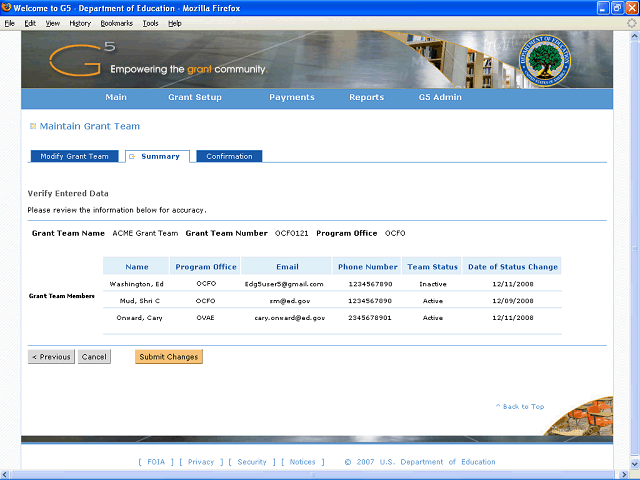Select the Summary tab
Image resolution: width=640 pixels, height=480 pixels.
(157, 156)
